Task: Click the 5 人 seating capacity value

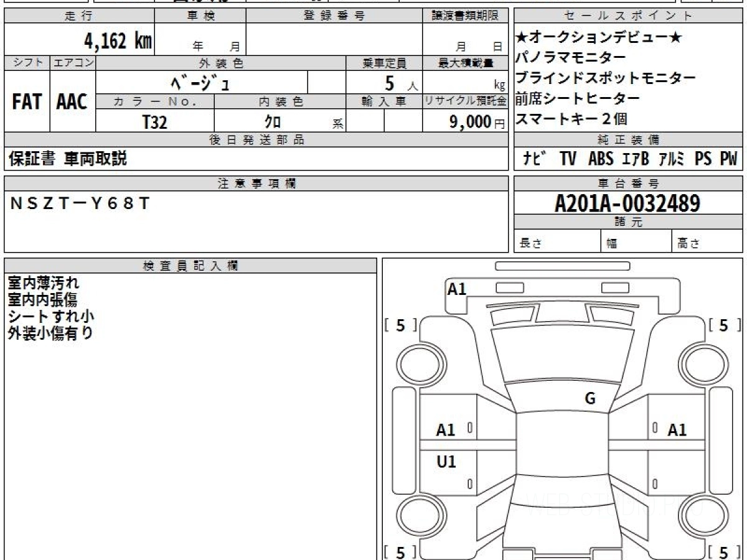Action: point(401,83)
